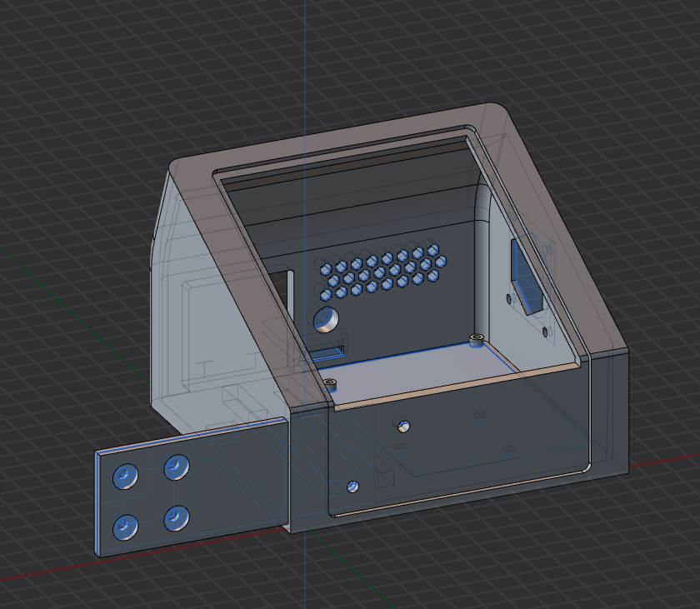Click the upper small round hole on front panel
Screen dimensions: 700x609
coord(403,426)
